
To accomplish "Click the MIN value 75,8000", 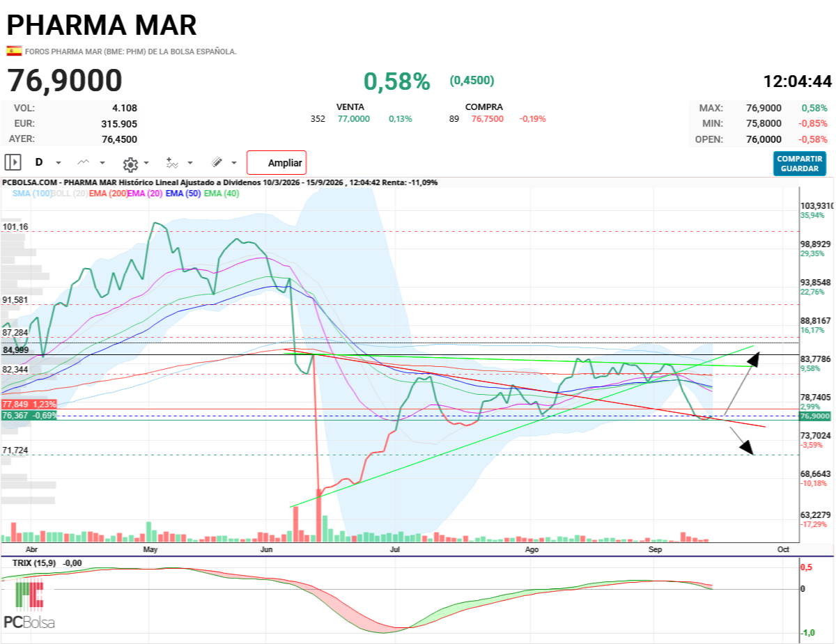I will tap(764, 123).
